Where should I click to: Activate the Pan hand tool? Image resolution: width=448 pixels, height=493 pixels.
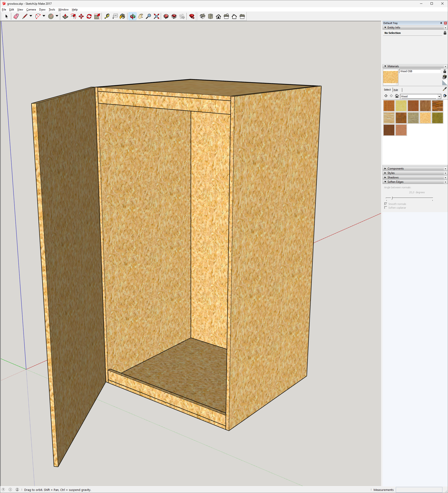(x=140, y=16)
